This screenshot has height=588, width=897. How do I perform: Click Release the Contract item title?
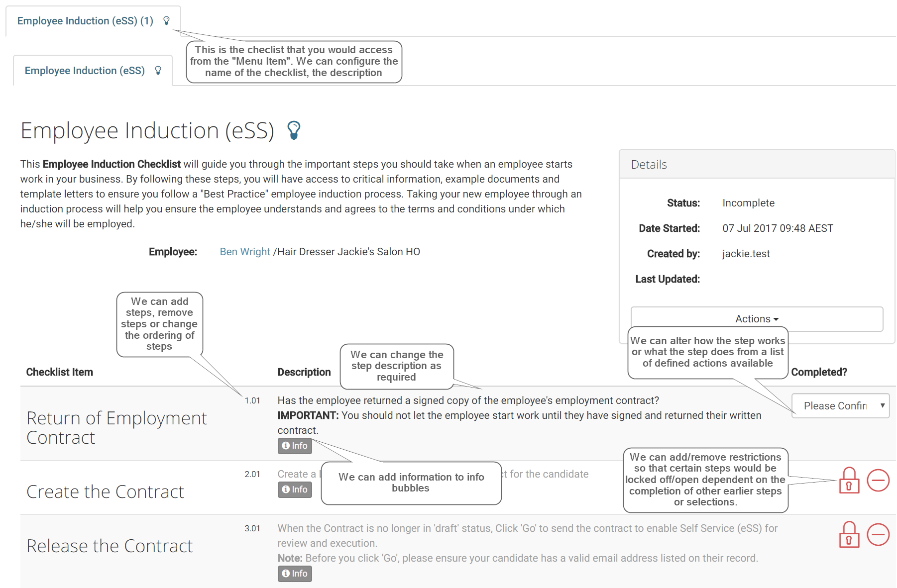[110, 546]
